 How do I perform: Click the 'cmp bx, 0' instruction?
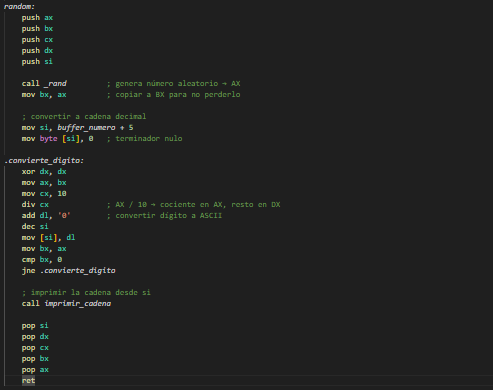pyautogui.click(x=42, y=259)
